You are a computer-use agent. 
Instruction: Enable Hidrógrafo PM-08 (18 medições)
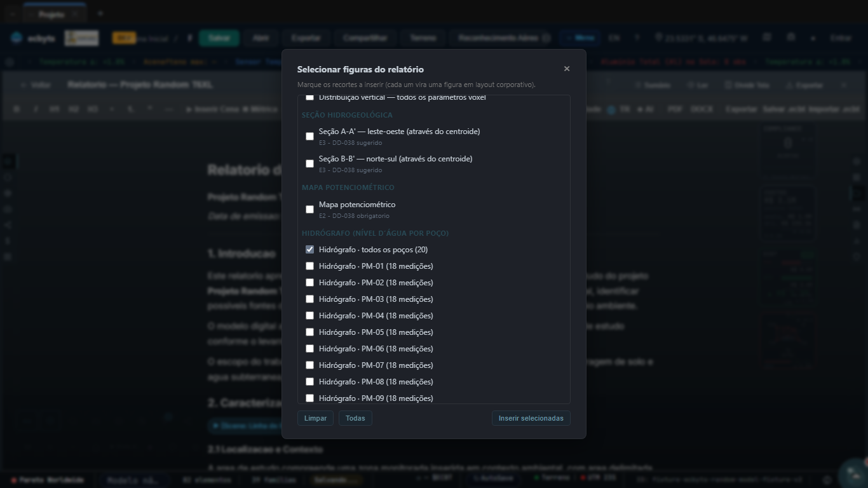coord(309,382)
